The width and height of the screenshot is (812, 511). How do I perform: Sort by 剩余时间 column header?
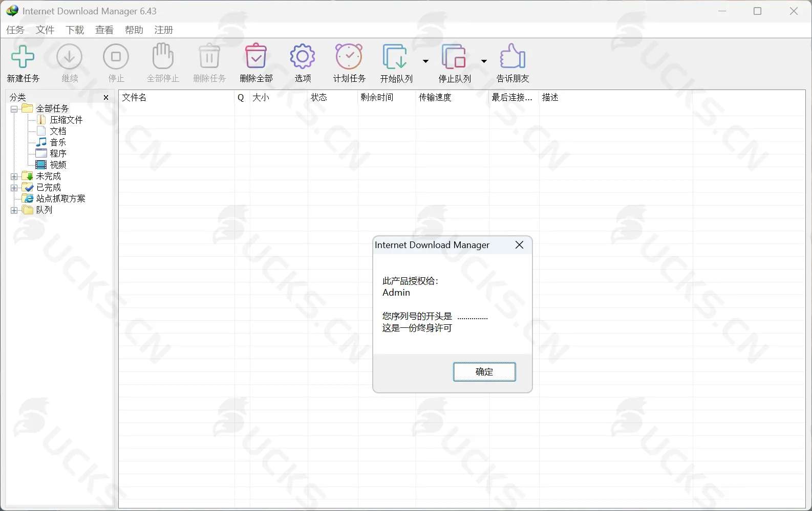pyautogui.click(x=387, y=97)
